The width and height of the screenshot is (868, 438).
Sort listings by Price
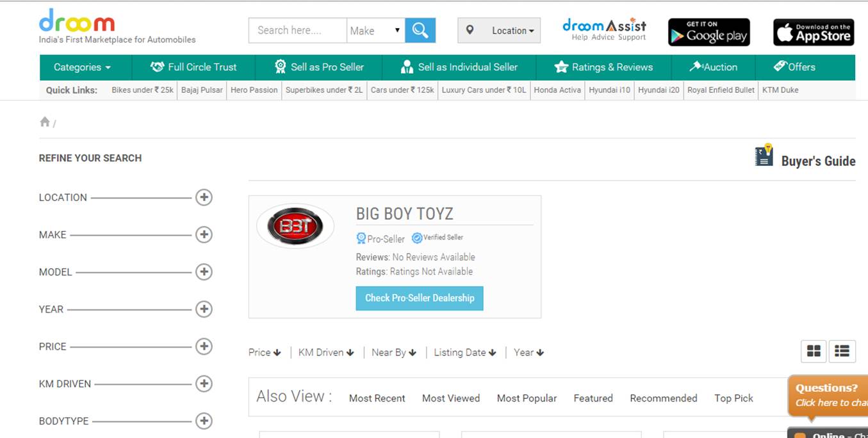click(265, 352)
